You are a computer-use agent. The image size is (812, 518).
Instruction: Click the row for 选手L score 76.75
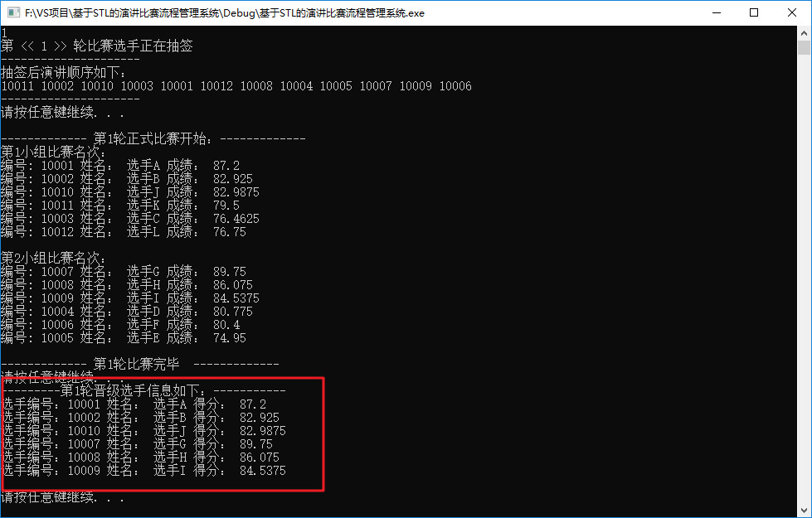[124, 232]
